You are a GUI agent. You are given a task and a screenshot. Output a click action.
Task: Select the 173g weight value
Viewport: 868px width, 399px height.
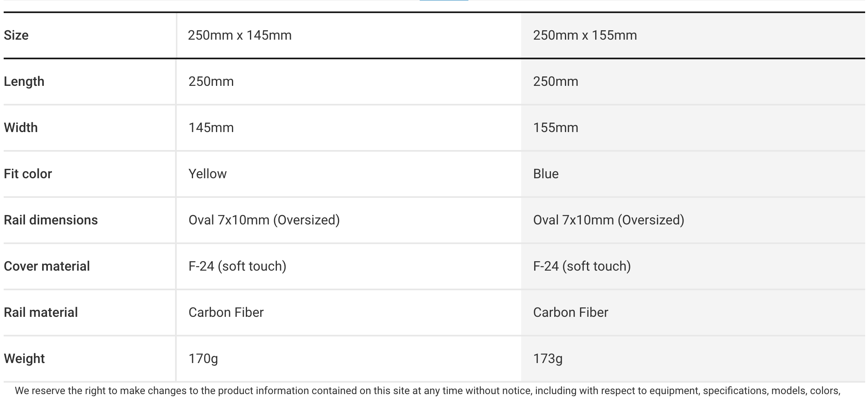(x=548, y=359)
